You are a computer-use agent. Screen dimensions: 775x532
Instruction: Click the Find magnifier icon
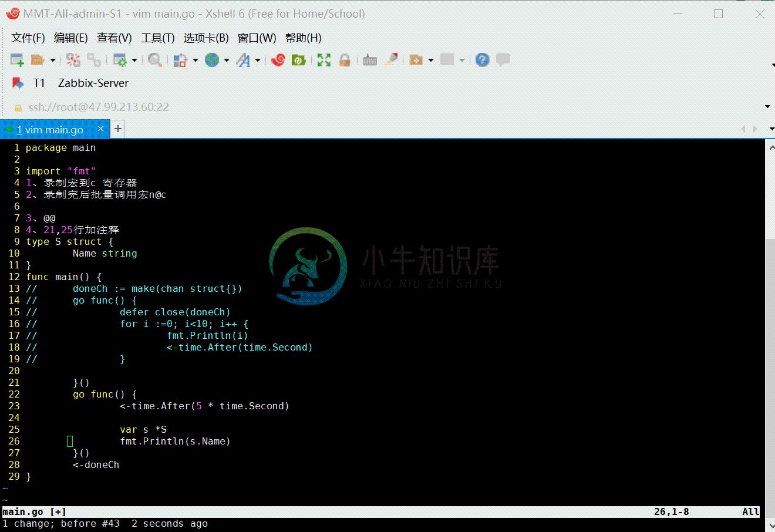155,60
